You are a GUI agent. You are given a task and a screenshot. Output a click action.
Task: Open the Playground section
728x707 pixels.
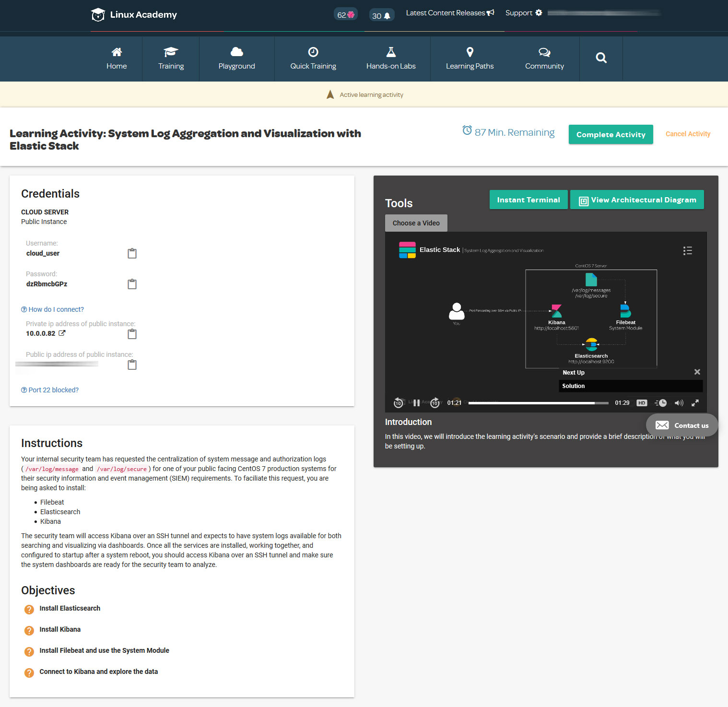click(237, 59)
